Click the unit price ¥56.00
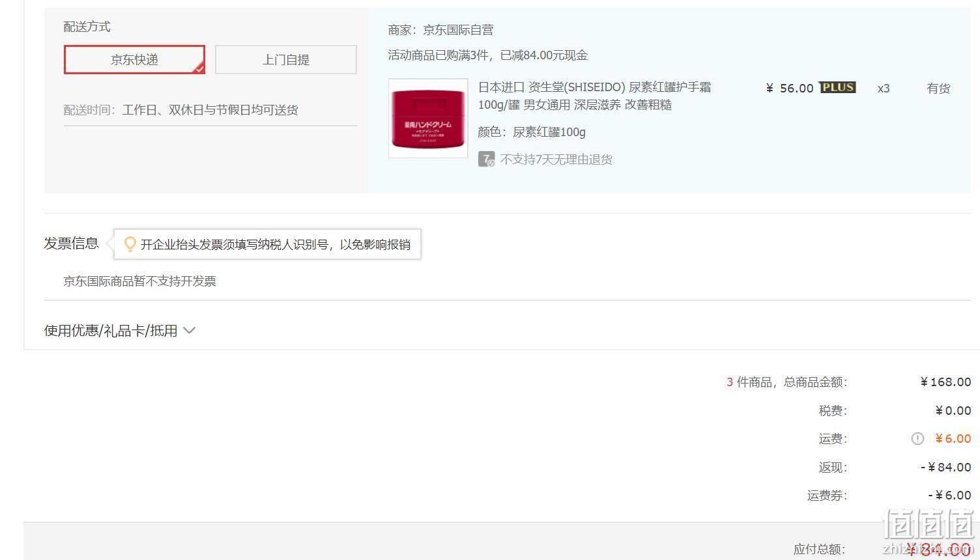Screen dimensions: 980x560 click(790, 88)
